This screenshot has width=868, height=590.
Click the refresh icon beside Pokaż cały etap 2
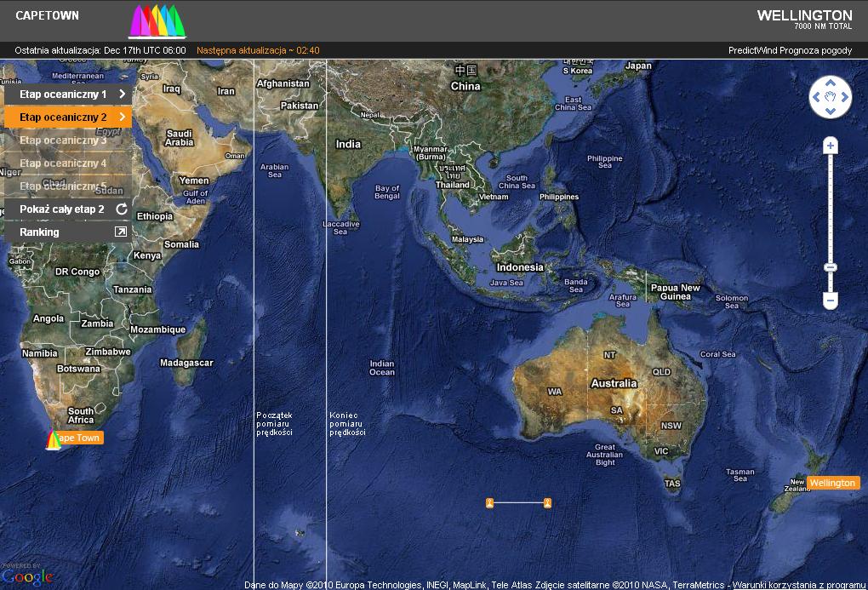pos(122,209)
